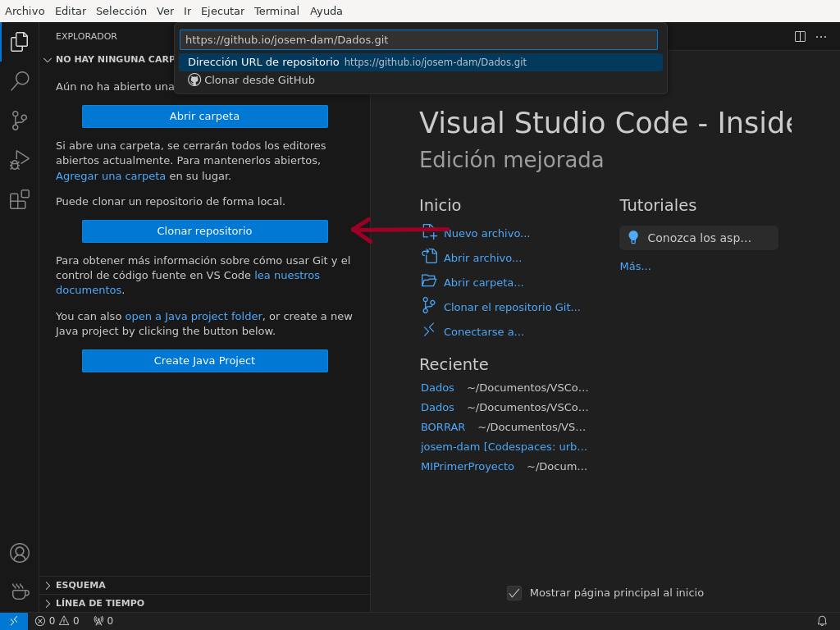Open the Selección menu
This screenshot has width=840, height=630.
tap(121, 11)
